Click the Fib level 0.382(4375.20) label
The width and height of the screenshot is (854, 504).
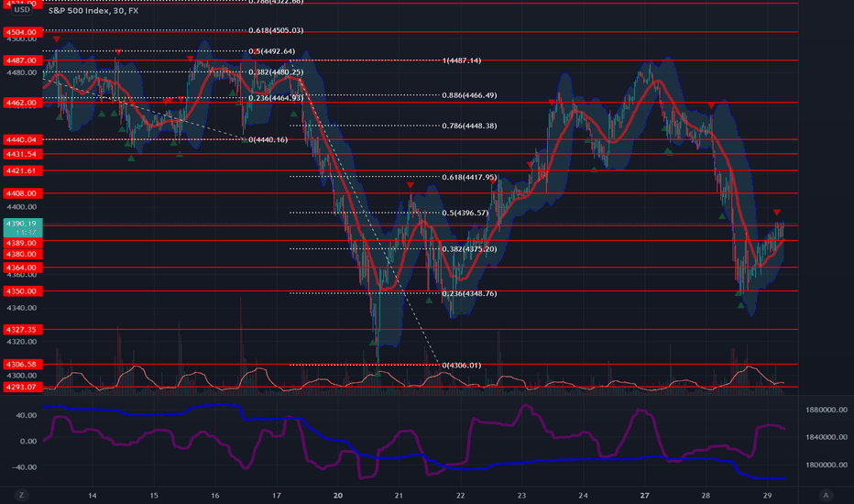[469, 249]
